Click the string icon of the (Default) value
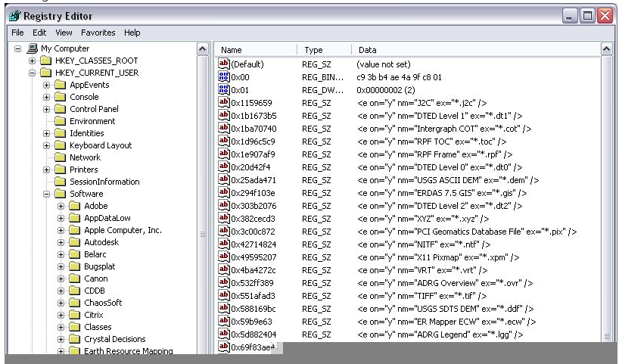The height and width of the screenshot is (364, 619). point(223,65)
